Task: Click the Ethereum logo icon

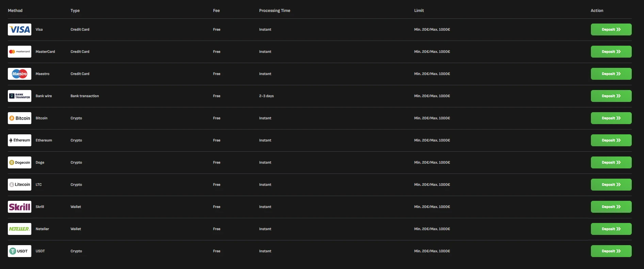Action: coord(19,140)
